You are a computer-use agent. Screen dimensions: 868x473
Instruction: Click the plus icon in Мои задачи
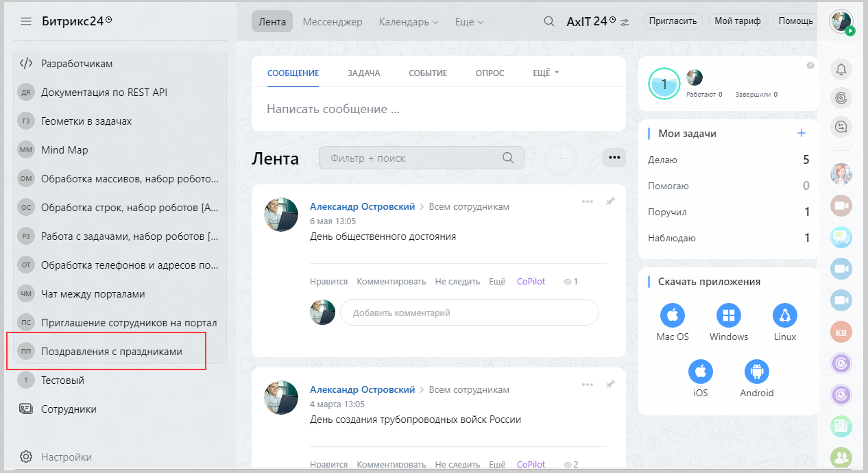tap(801, 134)
